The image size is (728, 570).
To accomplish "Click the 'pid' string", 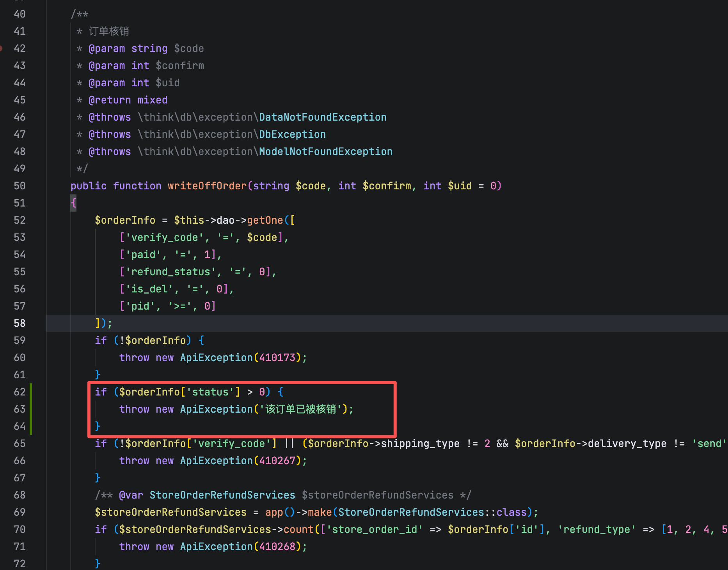I will click(x=140, y=306).
